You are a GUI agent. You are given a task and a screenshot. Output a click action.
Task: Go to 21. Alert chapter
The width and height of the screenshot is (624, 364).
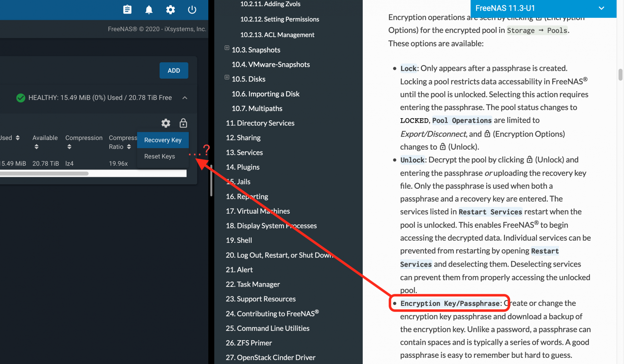(239, 270)
